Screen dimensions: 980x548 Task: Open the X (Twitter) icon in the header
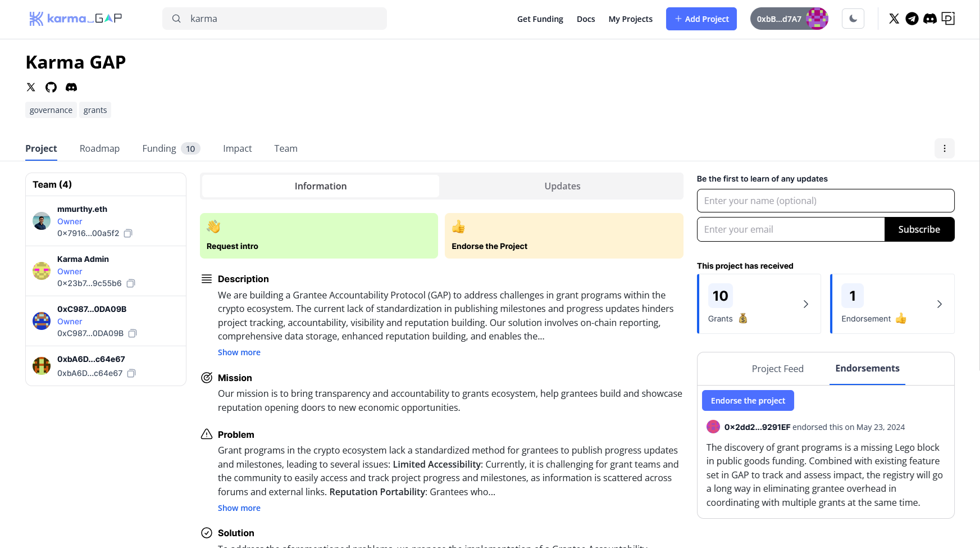coord(894,19)
